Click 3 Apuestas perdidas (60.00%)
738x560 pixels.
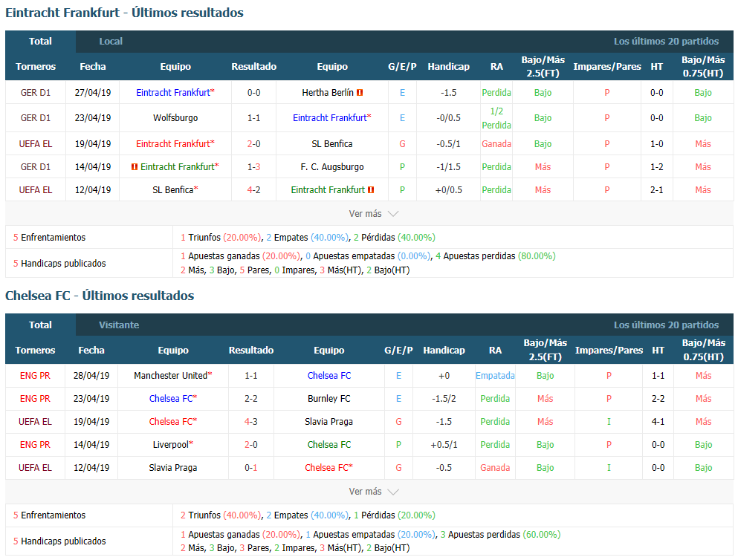point(500,535)
